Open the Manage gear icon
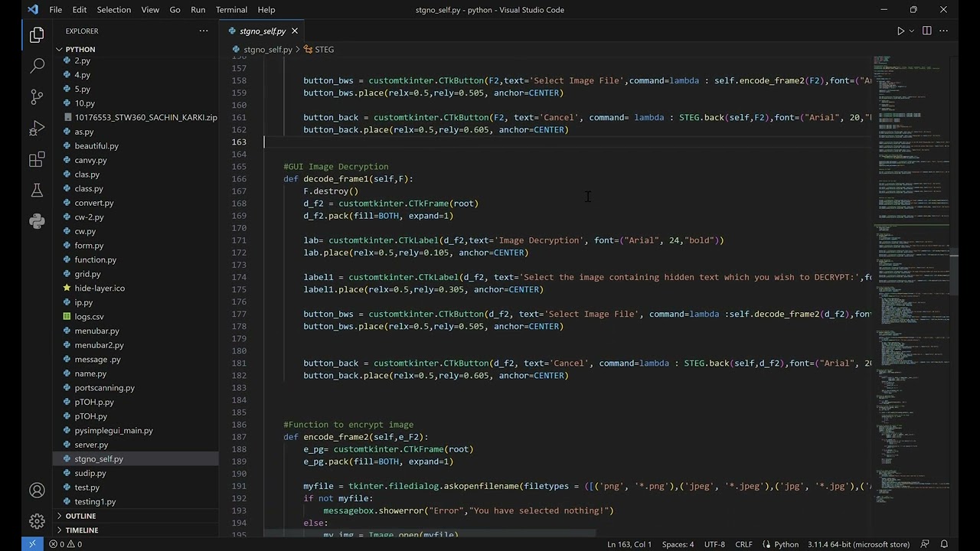 (37, 521)
